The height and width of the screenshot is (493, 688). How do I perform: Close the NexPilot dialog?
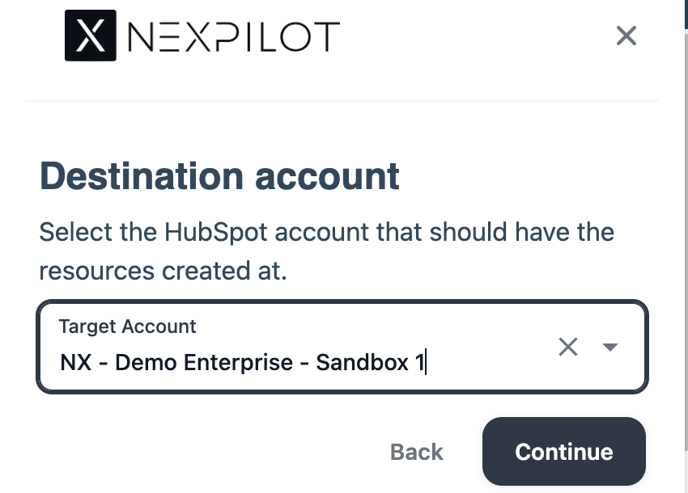coord(626,36)
